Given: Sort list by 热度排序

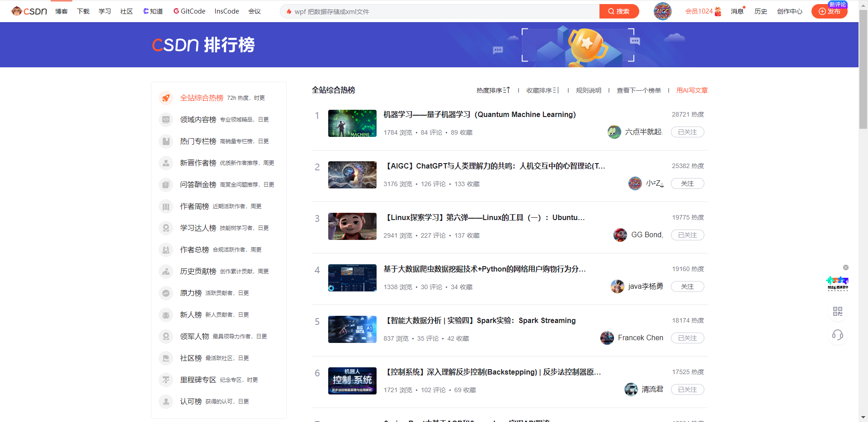Looking at the screenshot, I should (x=493, y=90).
